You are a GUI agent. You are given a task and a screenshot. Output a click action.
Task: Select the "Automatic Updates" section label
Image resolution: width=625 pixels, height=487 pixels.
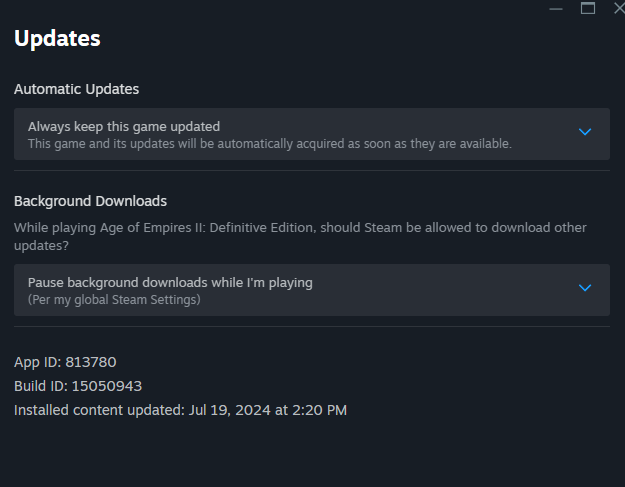click(76, 89)
